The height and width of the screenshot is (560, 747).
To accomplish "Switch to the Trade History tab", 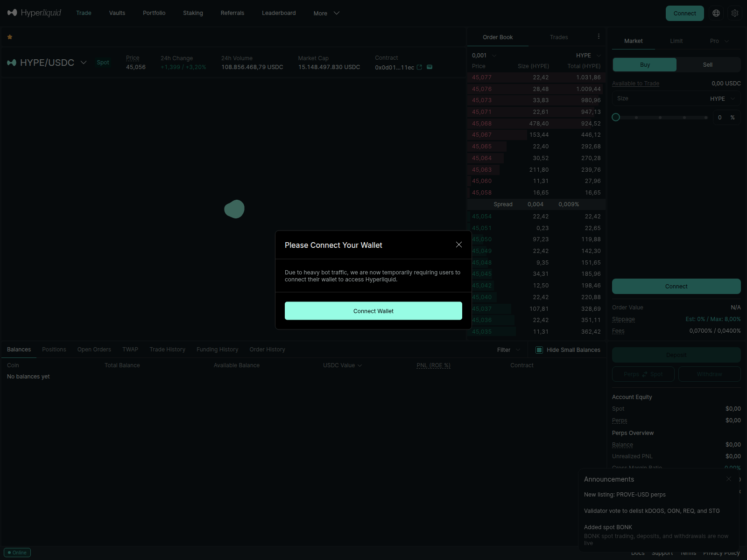I will pos(167,350).
